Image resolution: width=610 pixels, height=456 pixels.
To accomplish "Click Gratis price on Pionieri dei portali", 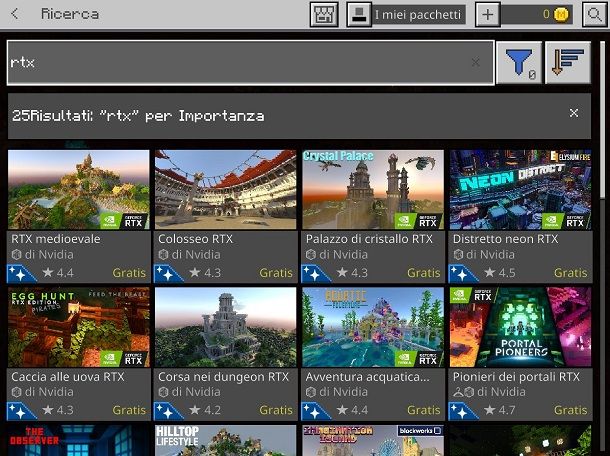I will tap(571, 410).
